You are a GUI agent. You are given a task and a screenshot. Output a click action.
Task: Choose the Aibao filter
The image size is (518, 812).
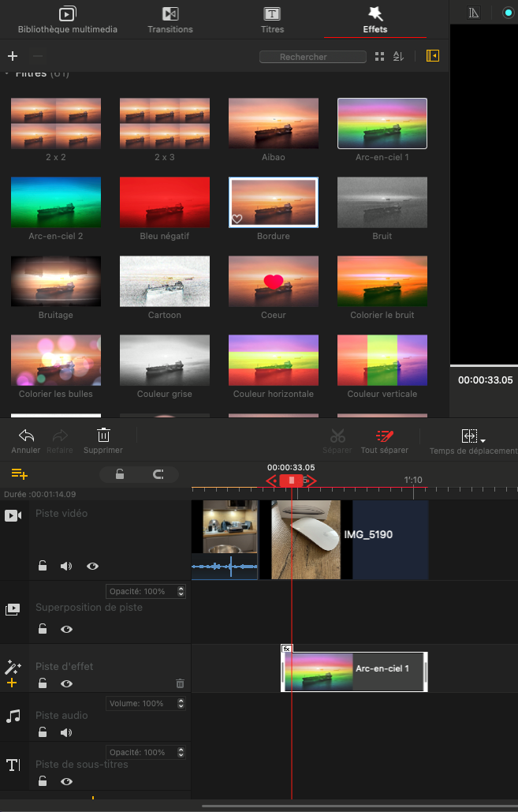[x=274, y=123]
